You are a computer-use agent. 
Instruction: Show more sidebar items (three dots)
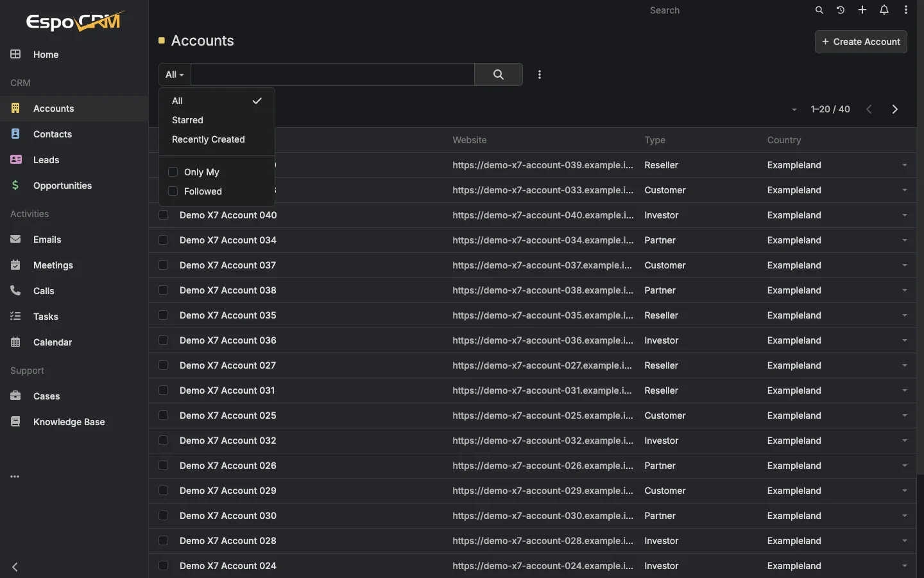(15, 477)
